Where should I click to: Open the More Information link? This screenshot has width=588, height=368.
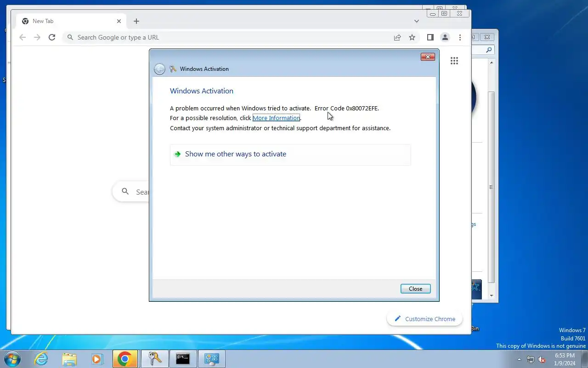[276, 118]
